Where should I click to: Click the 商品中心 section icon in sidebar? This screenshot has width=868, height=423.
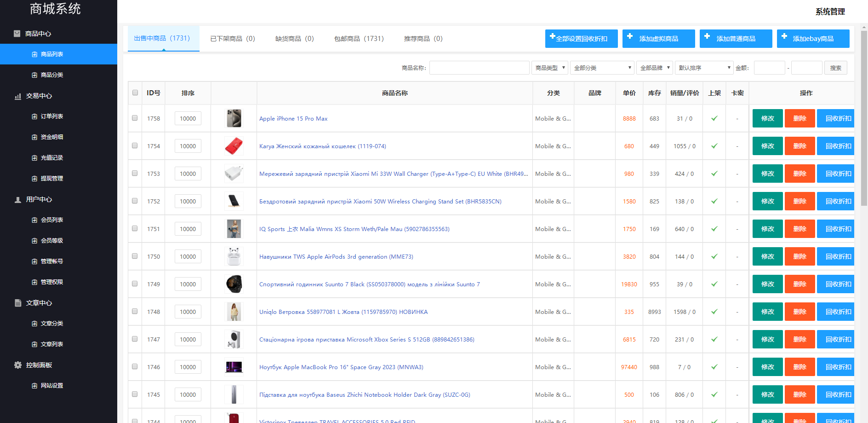click(17, 34)
